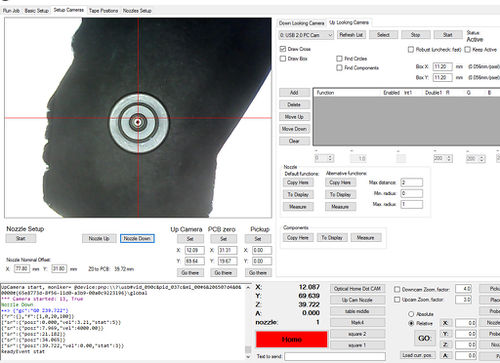
Task: Click the Nozzle Up button
Action: 99,238
